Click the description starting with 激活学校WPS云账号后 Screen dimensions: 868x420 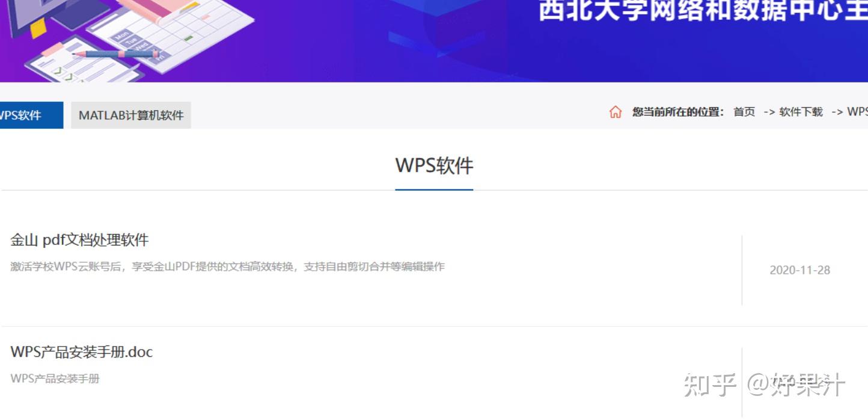(x=228, y=267)
